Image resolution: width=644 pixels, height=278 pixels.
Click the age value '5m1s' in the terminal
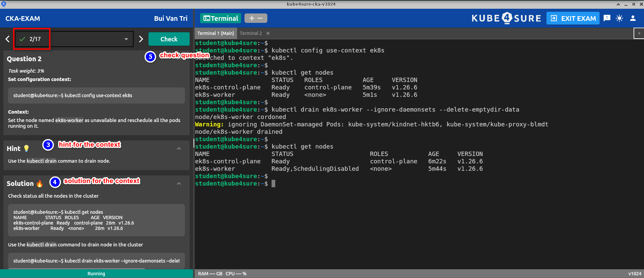(370, 95)
